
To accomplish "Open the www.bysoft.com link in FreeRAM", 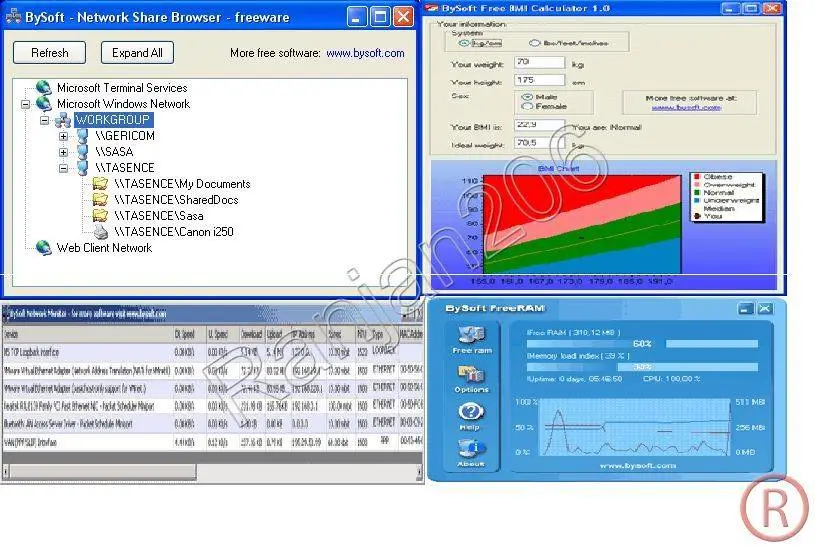I will (x=638, y=466).
